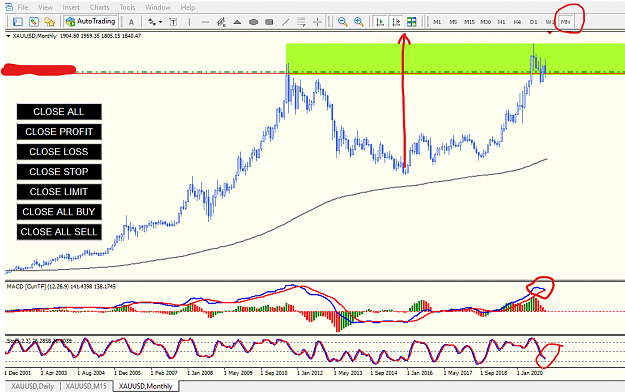Select the rectangle shape tool
625x392 pixels.
269,22
